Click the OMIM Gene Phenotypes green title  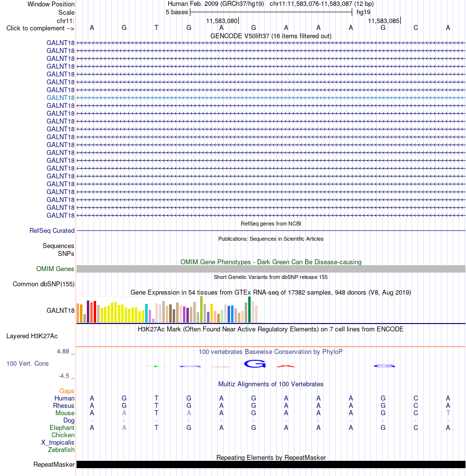click(x=271, y=262)
